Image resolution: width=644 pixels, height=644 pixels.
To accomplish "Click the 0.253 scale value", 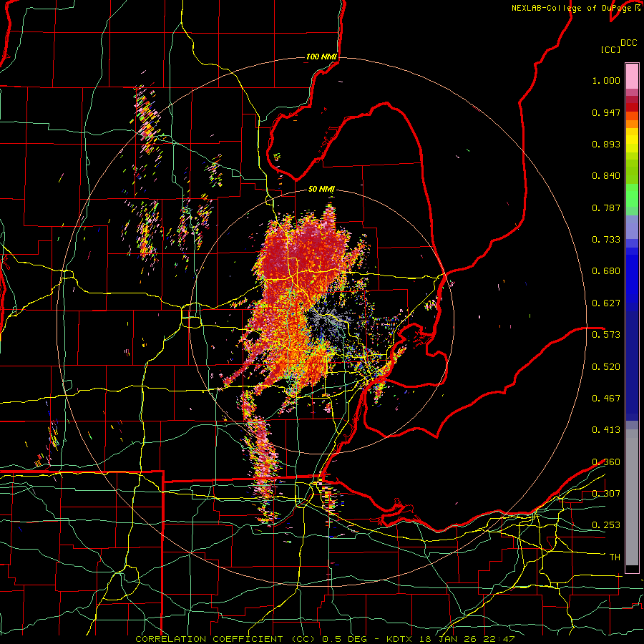I will pyautogui.click(x=606, y=525).
